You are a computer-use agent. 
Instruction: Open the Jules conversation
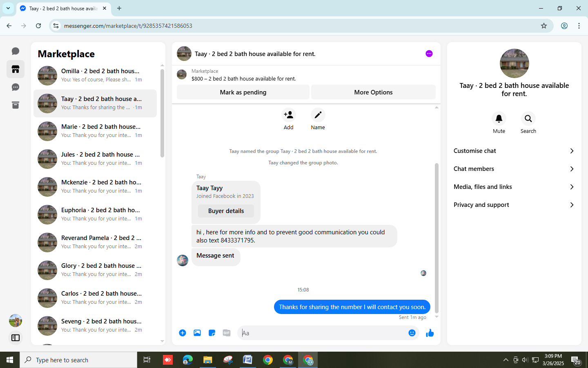click(95, 159)
